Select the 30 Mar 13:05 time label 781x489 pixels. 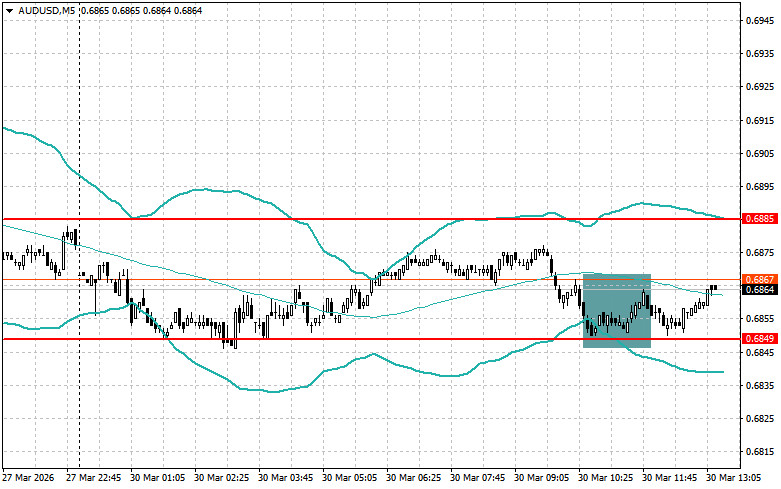click(x=733, y=478)
